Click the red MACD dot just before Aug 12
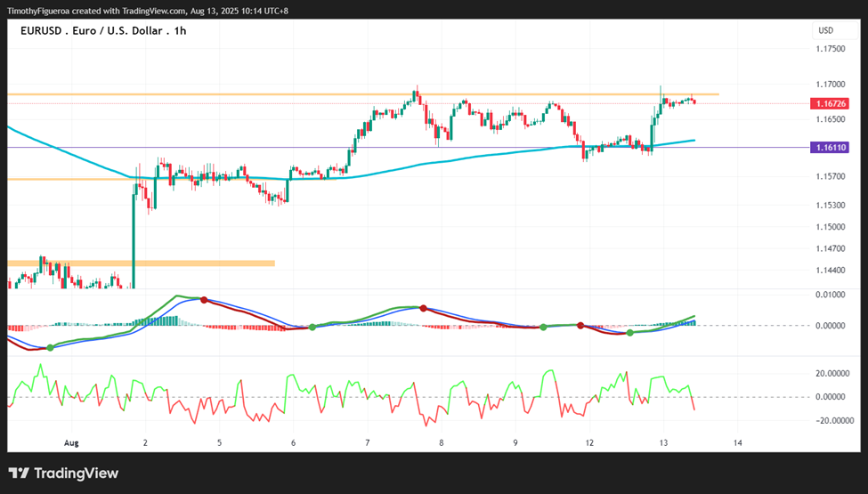Image resolution: width=868 pixels, height=494 pixels. click(580, 325)
